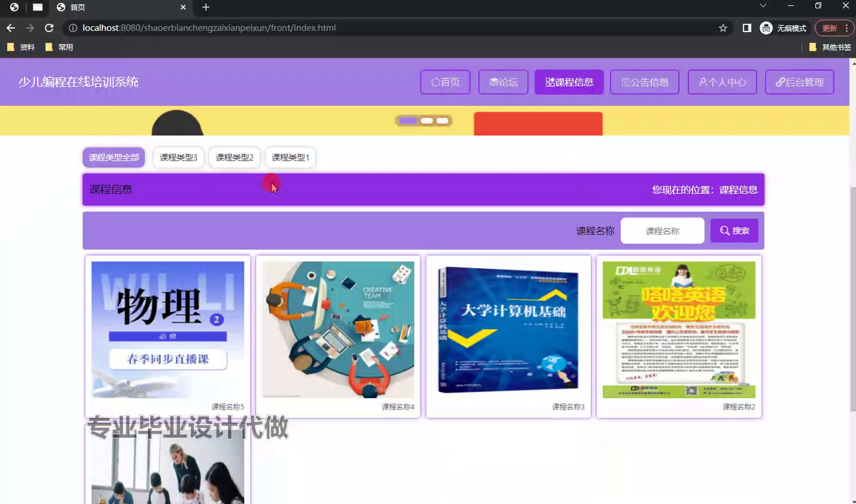856x504 pixels.
Task: Select the second carousel indicator dot
Action: point(427,121)
